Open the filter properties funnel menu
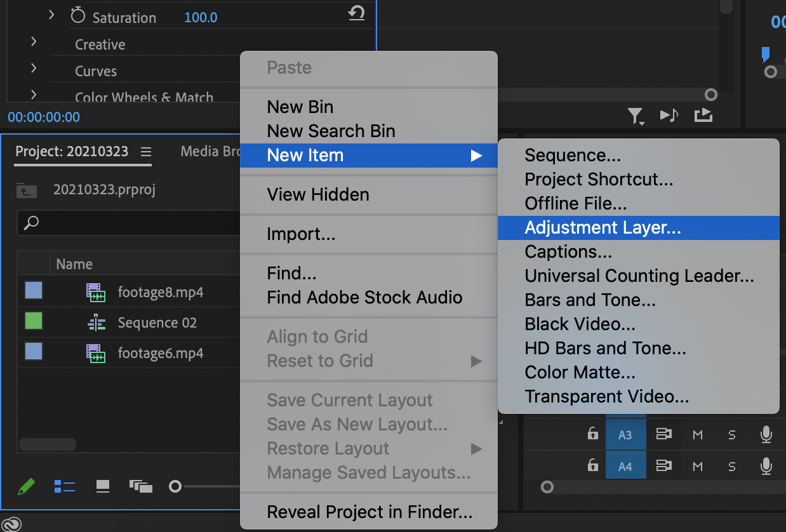This screenshot has height=532, width=786. 635,116
